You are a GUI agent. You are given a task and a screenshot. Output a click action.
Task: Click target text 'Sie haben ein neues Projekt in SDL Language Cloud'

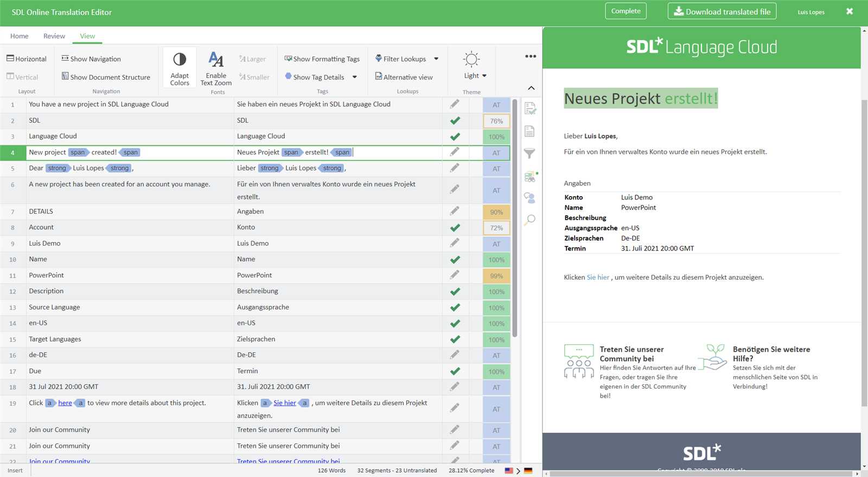click(314, 104)
